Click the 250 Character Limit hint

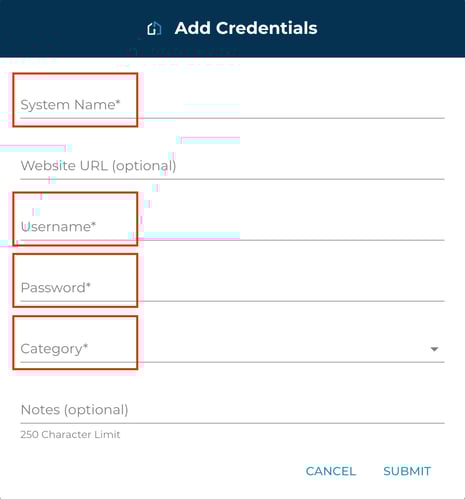[70, 434]
